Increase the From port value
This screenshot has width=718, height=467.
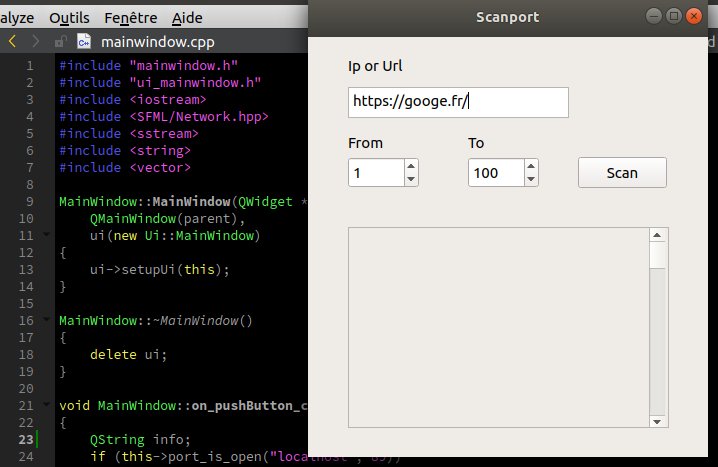point(411,166)
